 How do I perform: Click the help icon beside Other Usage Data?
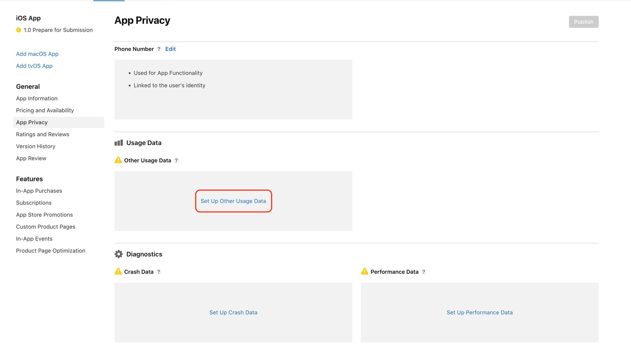[x=176, y=160]
